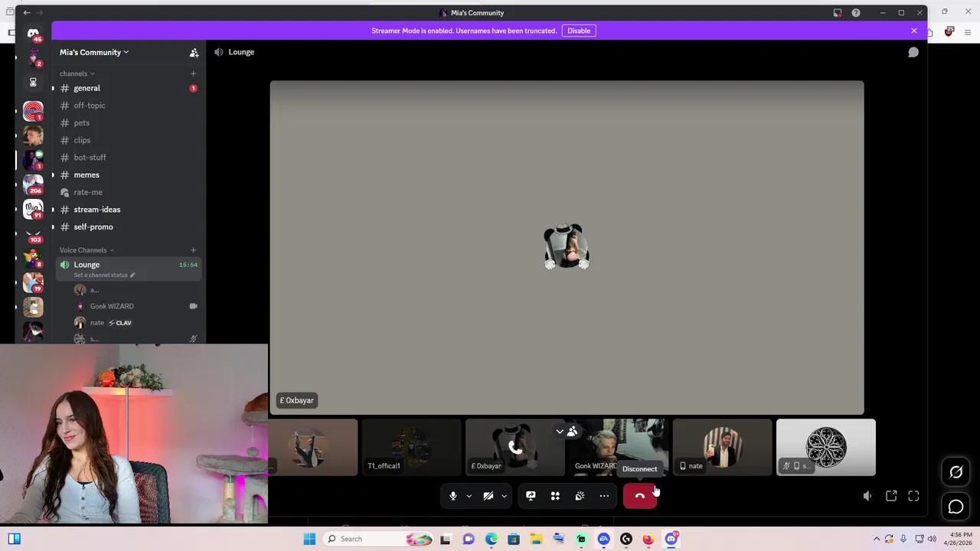Open the bot-stuff channel
Screen dimensions: 980x551
click(127, 158)
